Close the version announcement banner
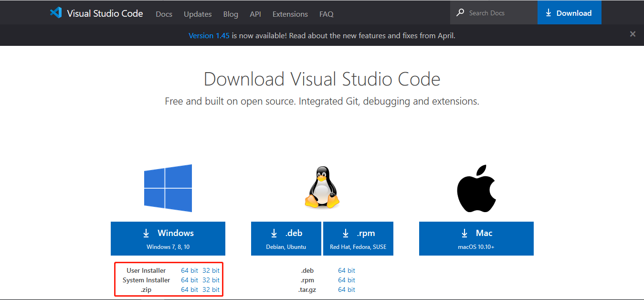 click(633, 34)
